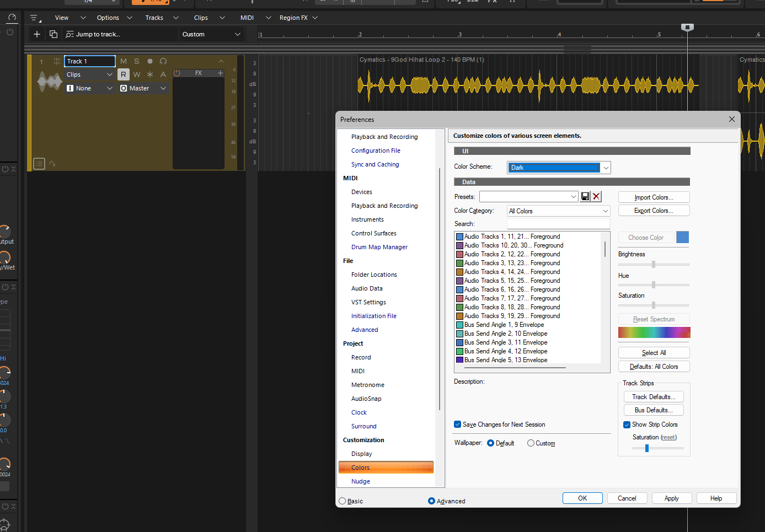
Task: Open the View menu in track view
Action: 70,18
